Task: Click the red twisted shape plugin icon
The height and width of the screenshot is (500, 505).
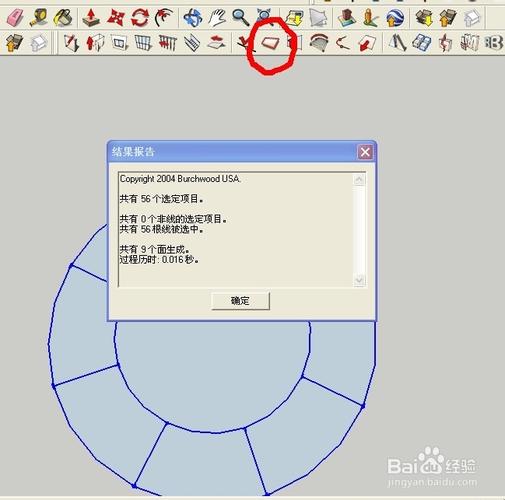Action: coord(445,43)
